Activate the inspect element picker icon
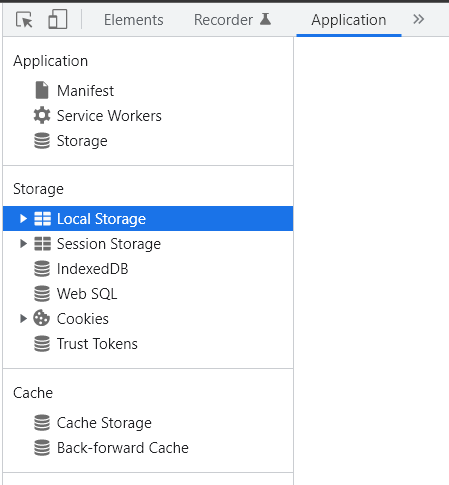Screen dimensions: 449x485 24,20
